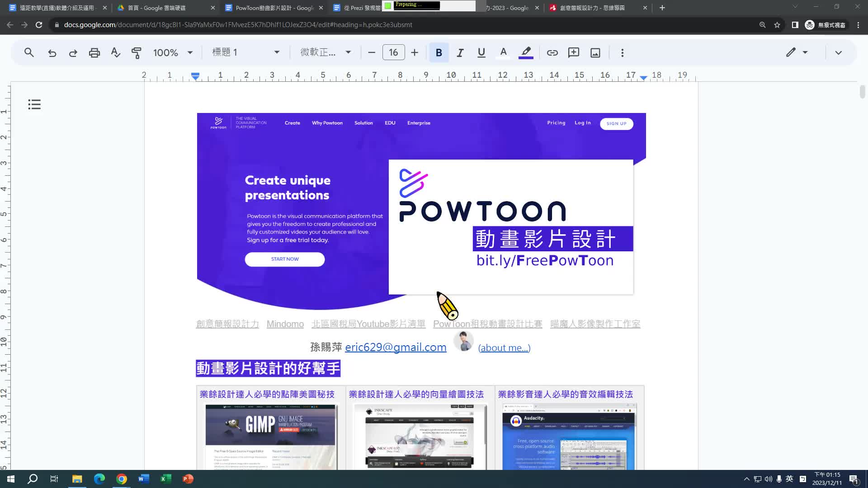Add a comment from toolbar

574,52
